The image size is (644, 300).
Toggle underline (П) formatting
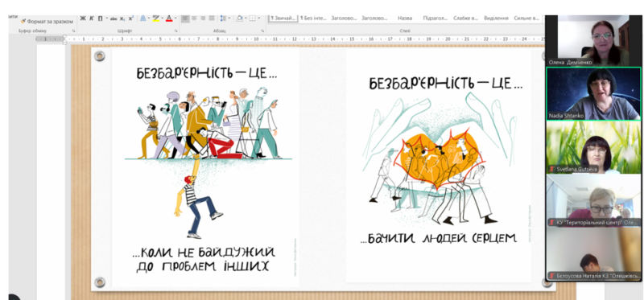(x=100, y=18)
